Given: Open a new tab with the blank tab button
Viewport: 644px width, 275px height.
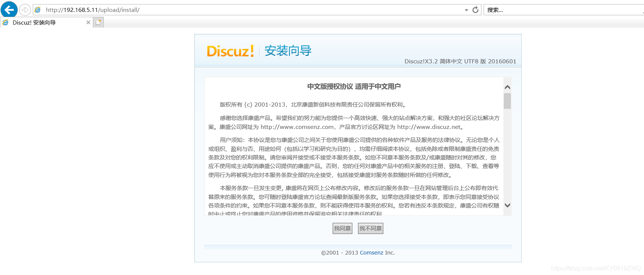Looking at the screenshot, I should pos(98,22).
